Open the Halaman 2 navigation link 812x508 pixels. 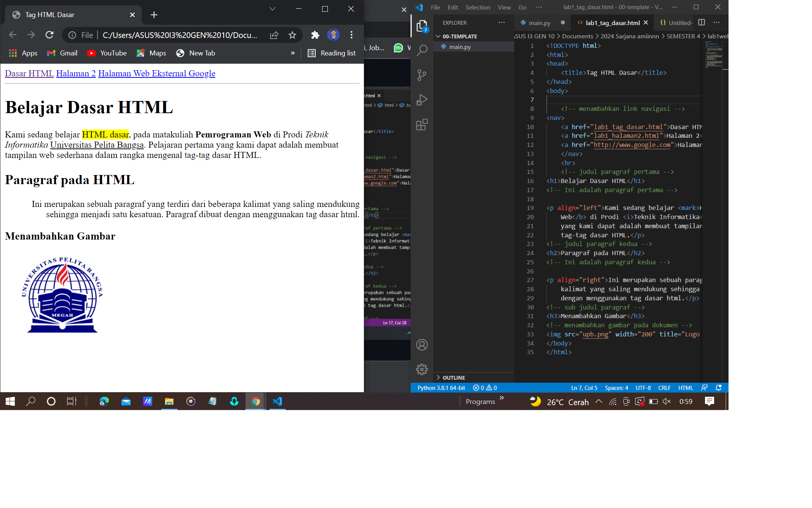coord(76,73)
